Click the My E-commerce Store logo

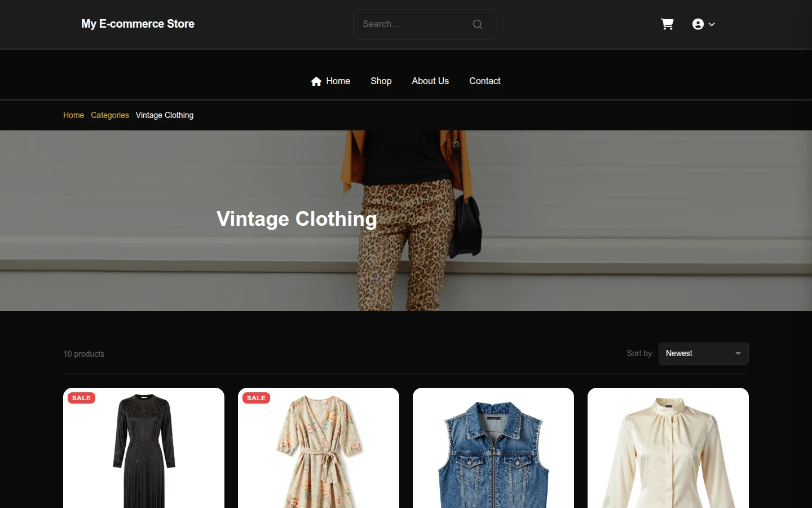(138, 24)
